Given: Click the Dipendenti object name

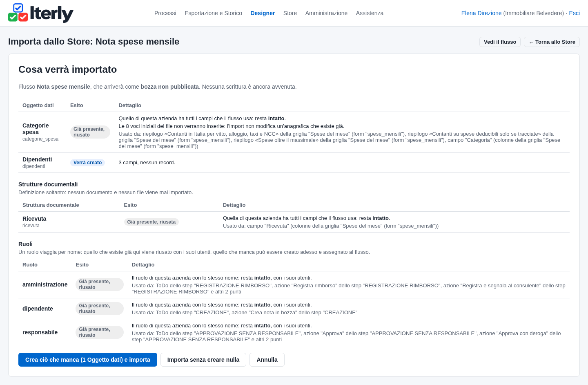Looking at the screenshot, I should [x=37, y=159].
